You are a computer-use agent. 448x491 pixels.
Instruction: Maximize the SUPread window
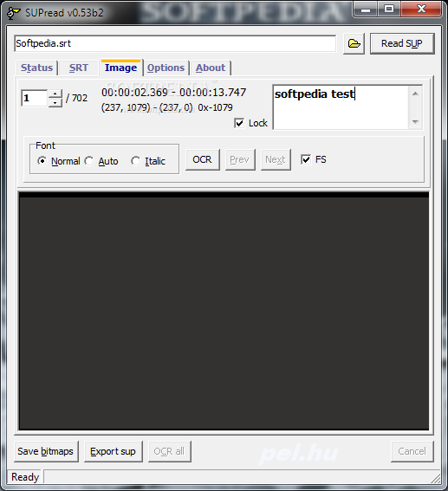click(389, 9)
